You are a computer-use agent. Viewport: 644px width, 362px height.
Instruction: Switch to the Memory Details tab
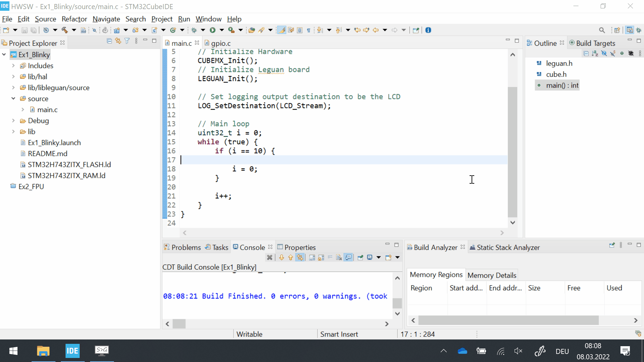point(492,275)
